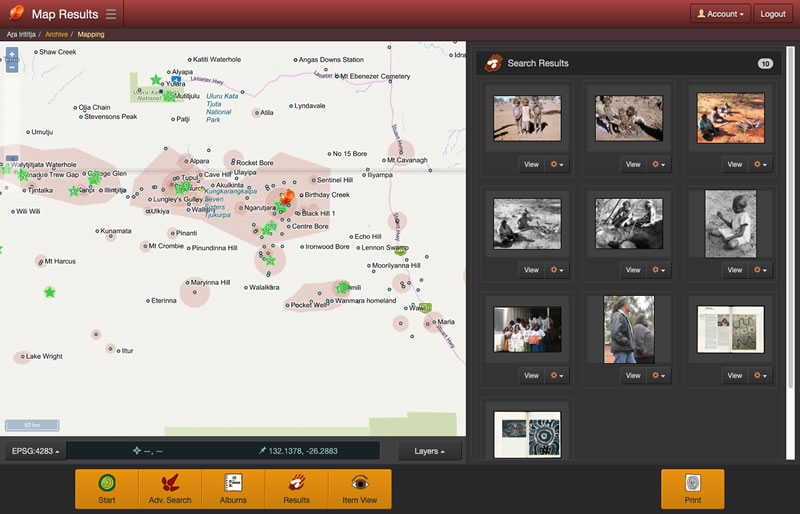Viewport: 800px width, 514px height.
Task: View the middle black-and-white photo in row two
Action: (x=633, y=270)
